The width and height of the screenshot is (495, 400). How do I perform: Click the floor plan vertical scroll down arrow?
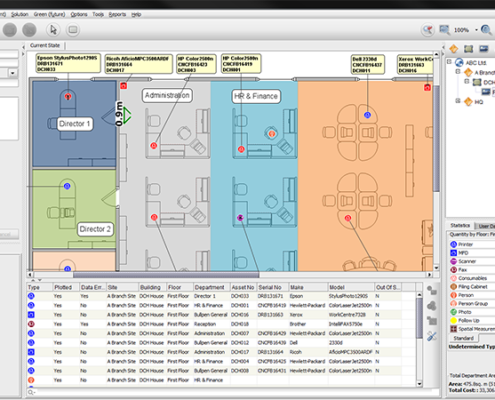tap(436, 268)
